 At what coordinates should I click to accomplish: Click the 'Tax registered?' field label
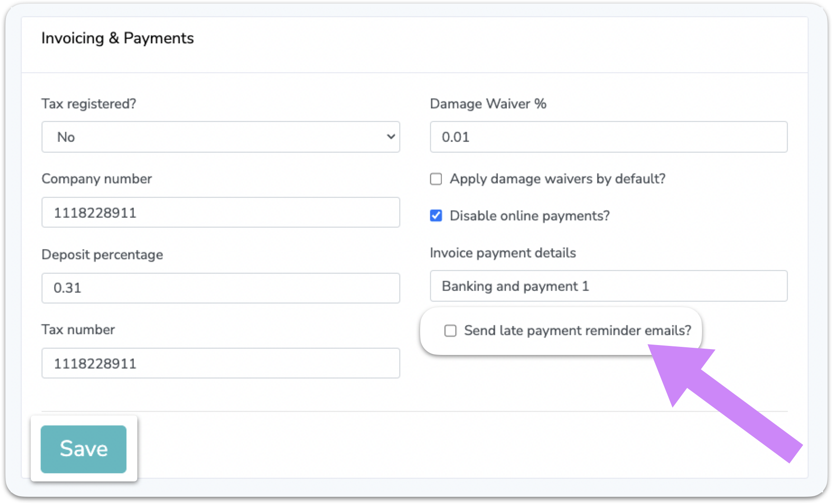click(x=89, y=104)
